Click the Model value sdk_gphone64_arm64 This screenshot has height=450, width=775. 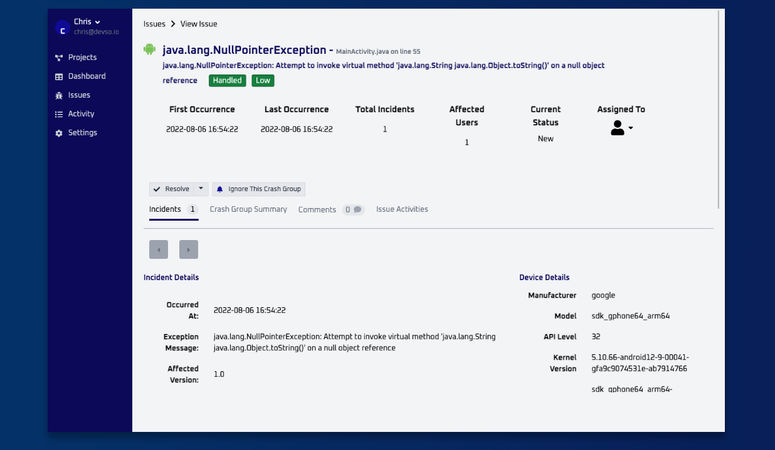631,316
